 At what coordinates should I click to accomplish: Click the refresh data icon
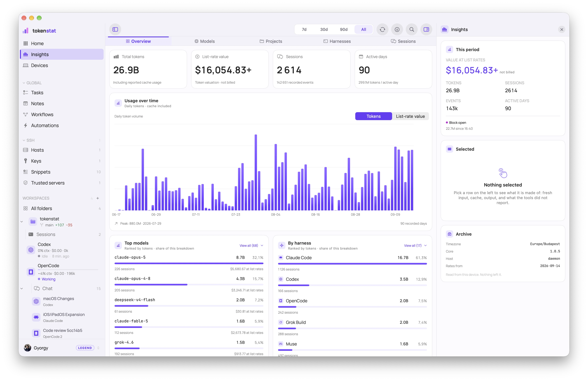[382, 29]
